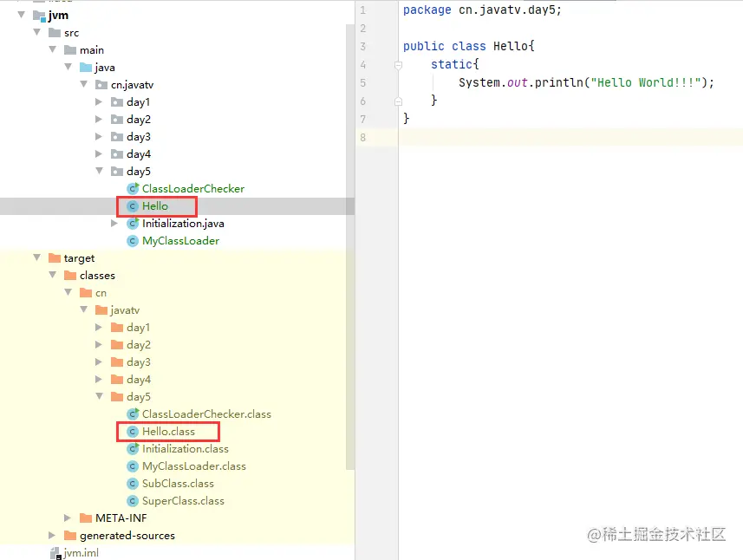743x560 pixels.
Task: Collapse the java source folder arrow
Action: 68,67
